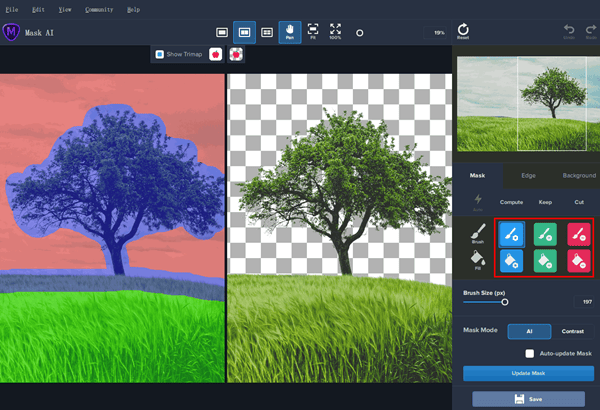
Task: Set Mask Mode to Contrast
Action: pyautogui.click(x=573, y=330)
